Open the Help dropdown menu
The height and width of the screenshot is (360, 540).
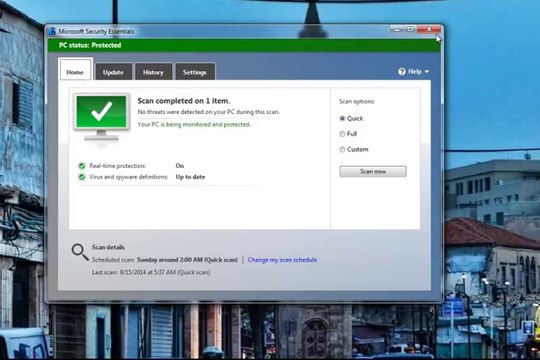click(x=414, y=72)
